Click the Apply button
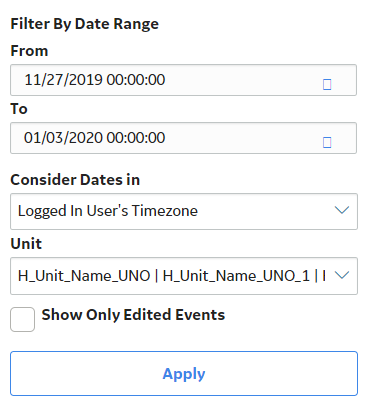 click(184, 373)
